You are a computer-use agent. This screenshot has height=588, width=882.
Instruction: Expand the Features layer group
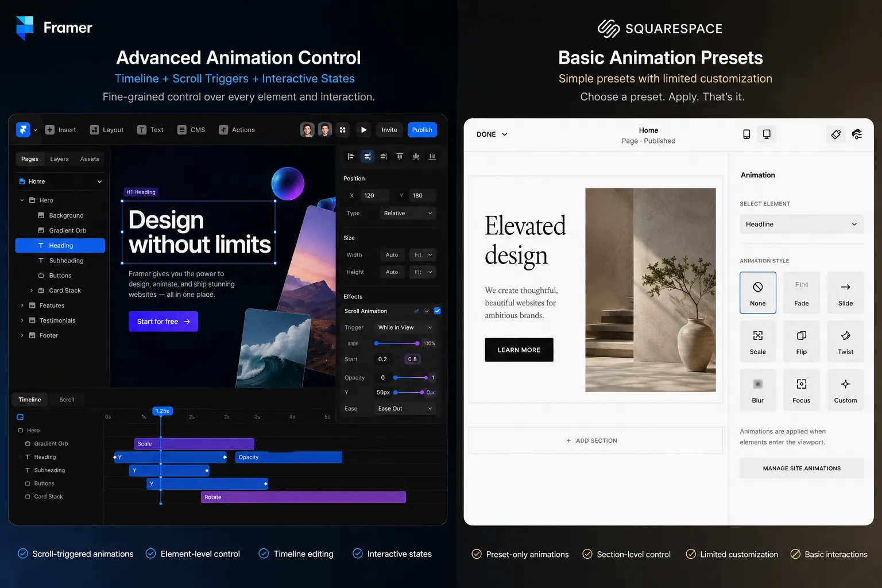[22, 305]
